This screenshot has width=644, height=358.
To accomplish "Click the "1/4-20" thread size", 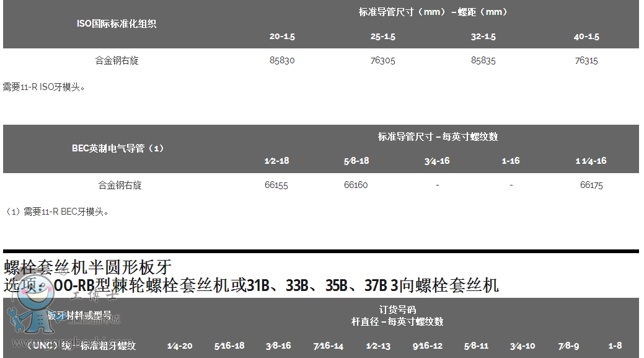I will [180, 346].
